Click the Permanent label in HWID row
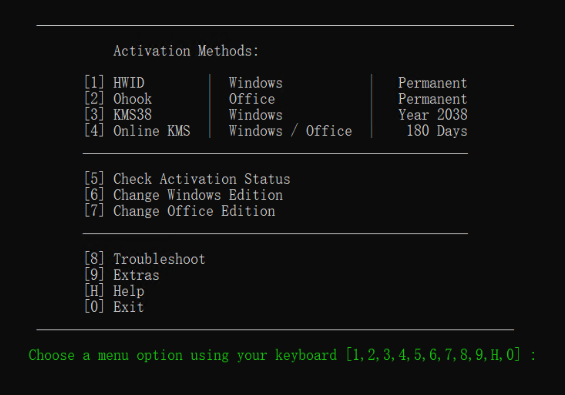This screenshot has height=395, width=565. [x=432, y=83]
